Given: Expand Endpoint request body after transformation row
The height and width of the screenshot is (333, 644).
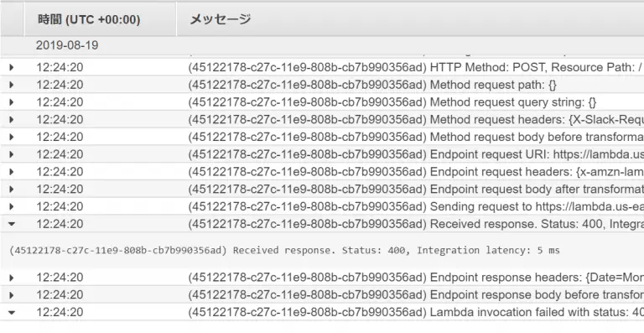Looking at the screenshot, I should coord(12,189).
